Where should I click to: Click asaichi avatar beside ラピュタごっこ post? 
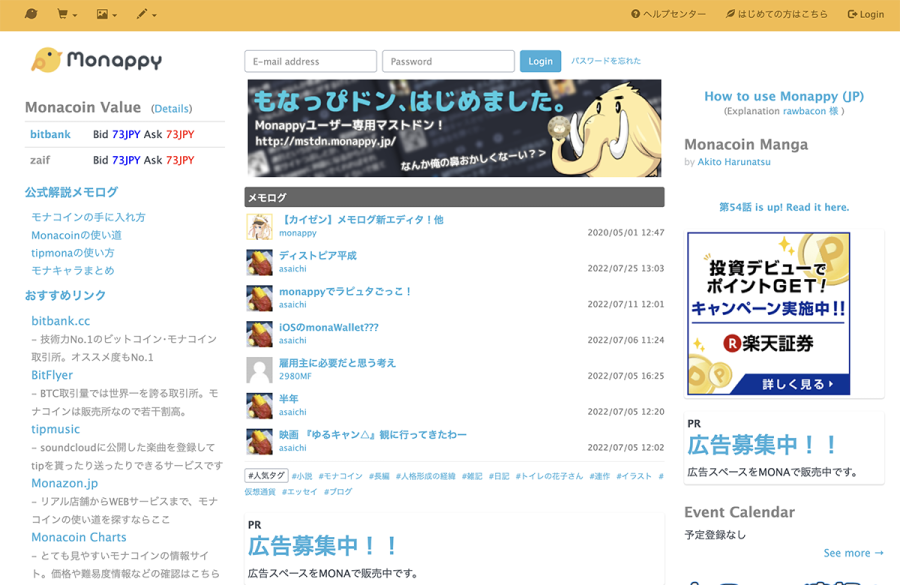click(259, 298)
